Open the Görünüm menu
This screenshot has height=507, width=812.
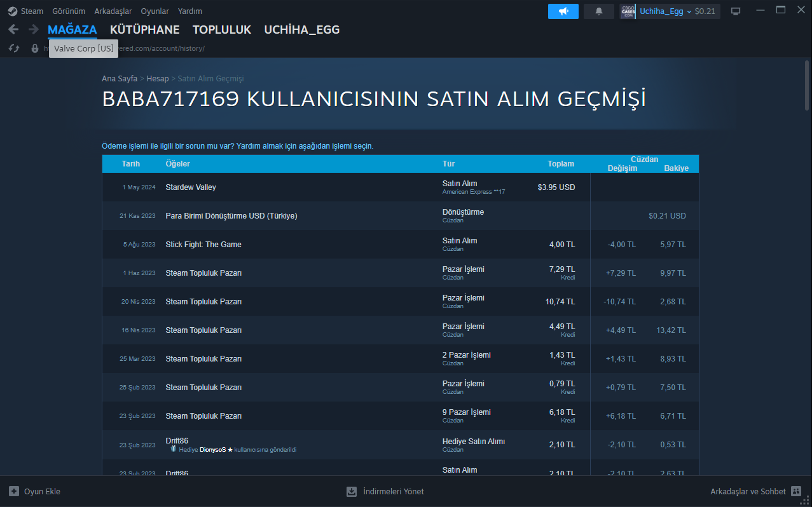point(69,11)
